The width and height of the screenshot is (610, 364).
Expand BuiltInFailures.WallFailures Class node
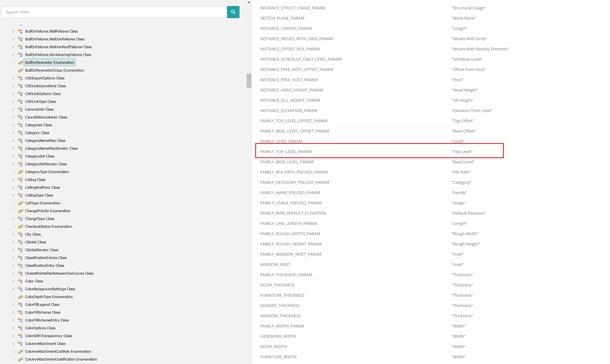pyautogui.click(x=13, y=31)
